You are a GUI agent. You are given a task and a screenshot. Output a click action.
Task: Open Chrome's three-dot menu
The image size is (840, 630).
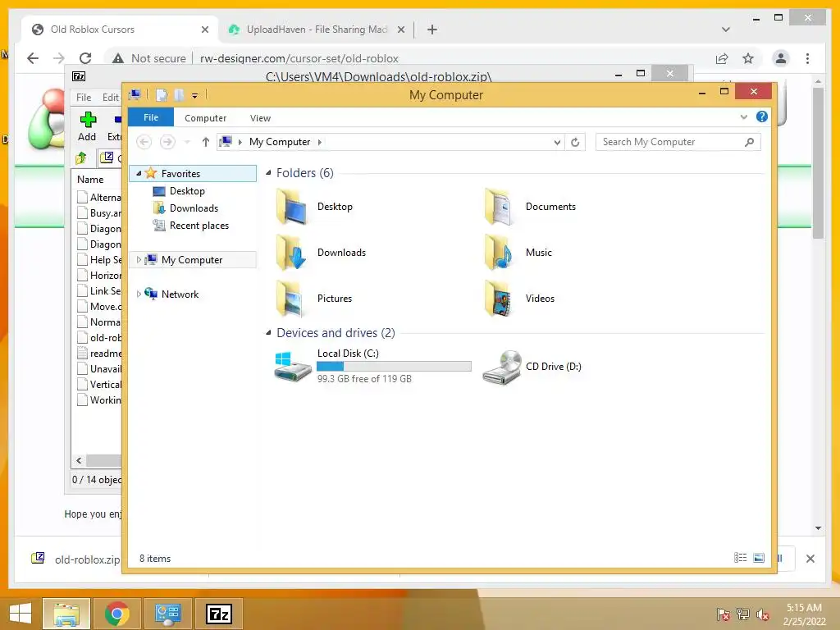click(807, 58)
